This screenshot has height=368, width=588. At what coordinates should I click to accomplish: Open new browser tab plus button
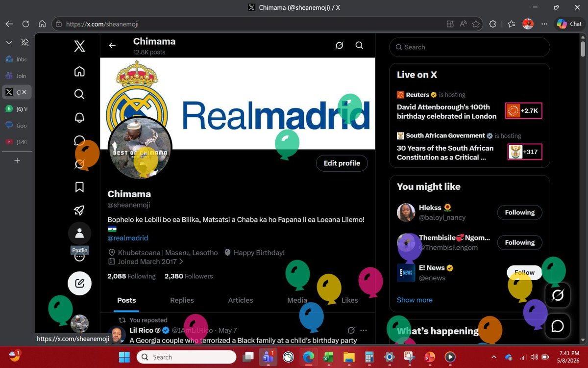pos(17,160)
